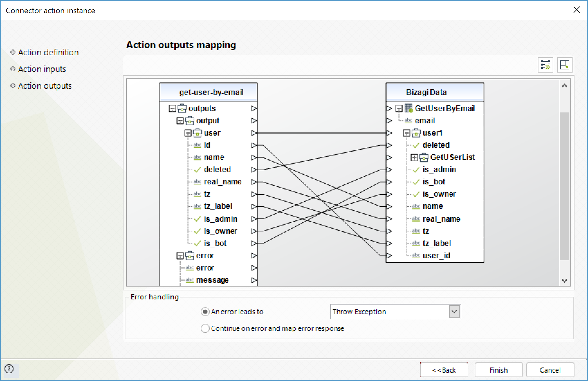
Task: Click the Bizagi Data panel header
Action: pyautogui.click(x=435, y=92)
